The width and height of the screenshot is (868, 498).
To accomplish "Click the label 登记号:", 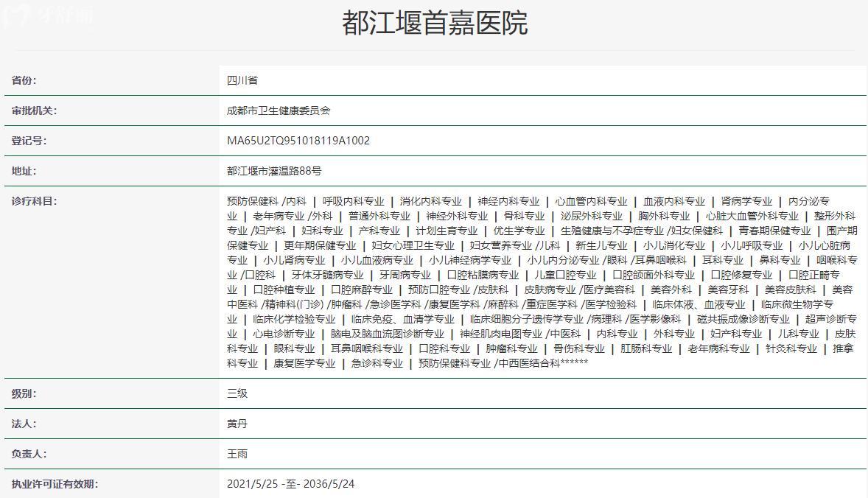I will pyautogui.click(x=29, y=141).
